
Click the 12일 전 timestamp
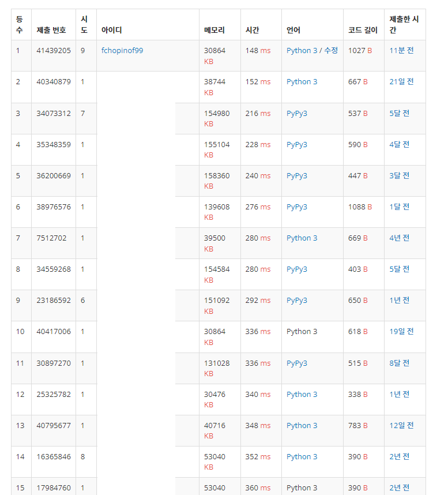pos(401,426)
